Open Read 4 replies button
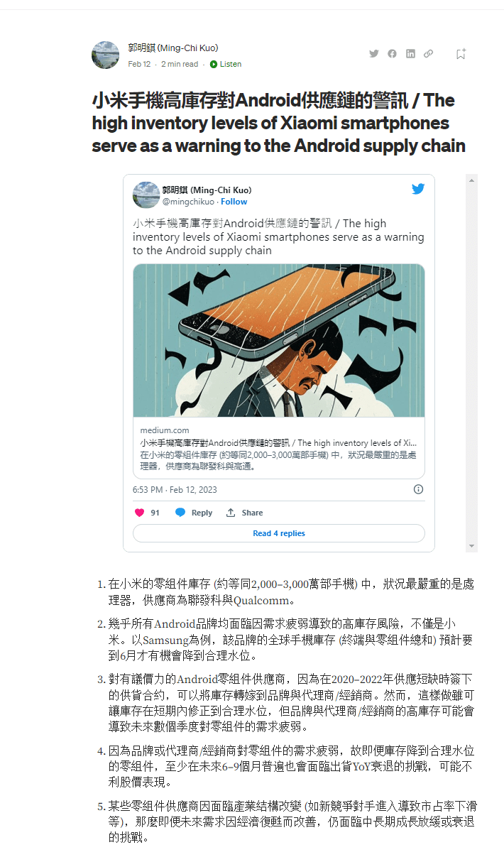This screenshot has height=862, width=504. (x=279, y=533)
